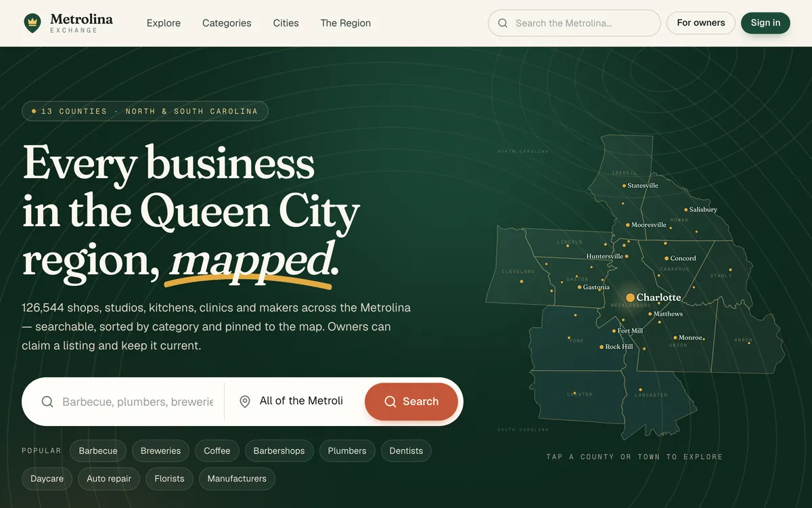Open the Categories menu

coord(227,23)
